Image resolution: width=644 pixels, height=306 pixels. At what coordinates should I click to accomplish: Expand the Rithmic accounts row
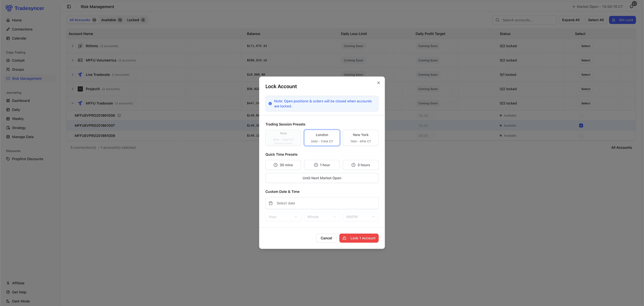(72, 46)
